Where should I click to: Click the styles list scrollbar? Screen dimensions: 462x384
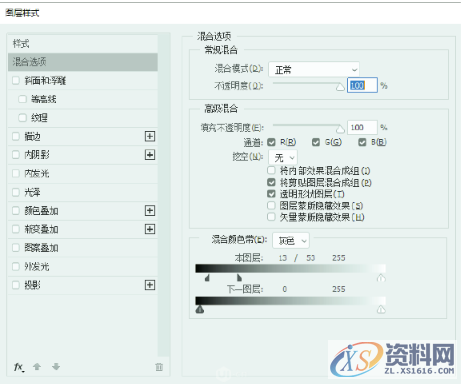pyautogui.click(x=164, y=195)
